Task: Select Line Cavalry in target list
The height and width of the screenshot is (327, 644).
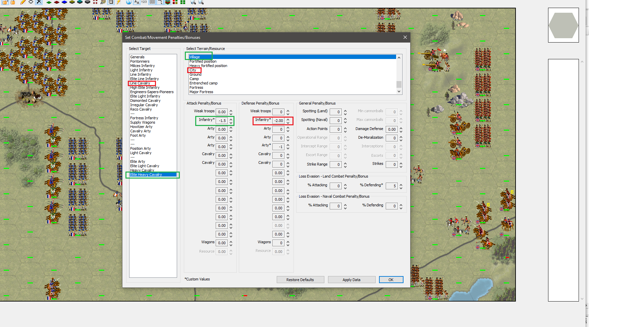Action: coord(140,83)
